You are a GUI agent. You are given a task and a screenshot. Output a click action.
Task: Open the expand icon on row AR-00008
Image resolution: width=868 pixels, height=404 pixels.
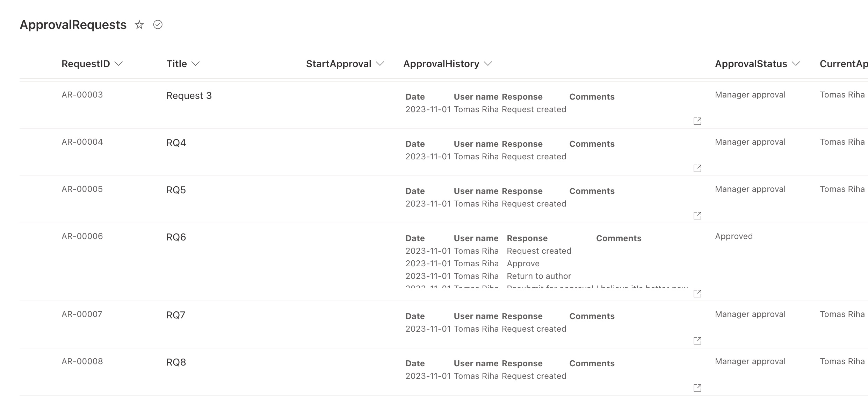[x=697, y=388]
